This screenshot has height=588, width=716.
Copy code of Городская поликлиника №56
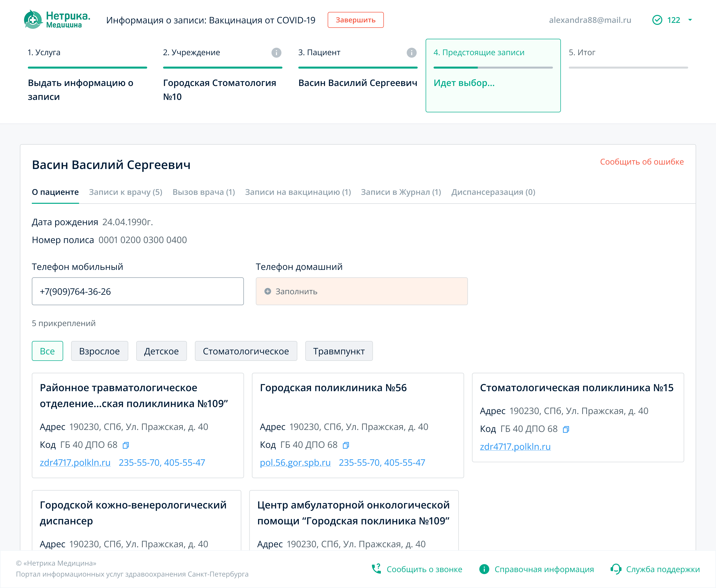coord(346,445)
